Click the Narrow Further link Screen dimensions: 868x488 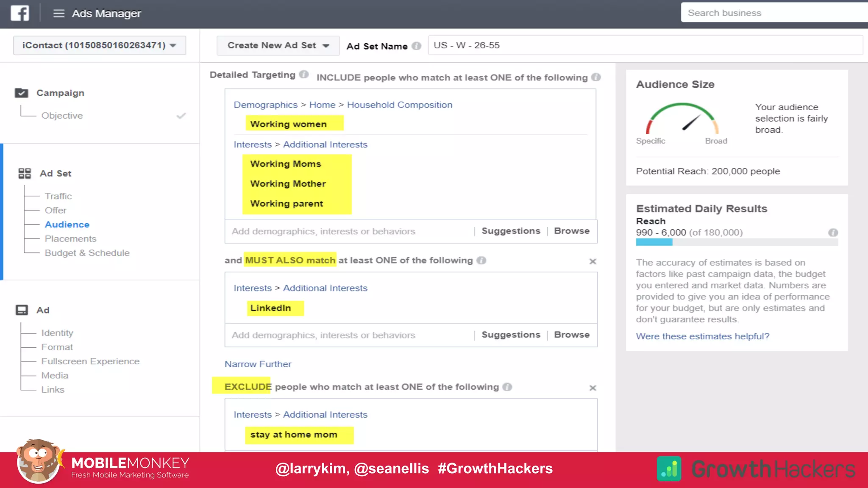pos(258,364)
